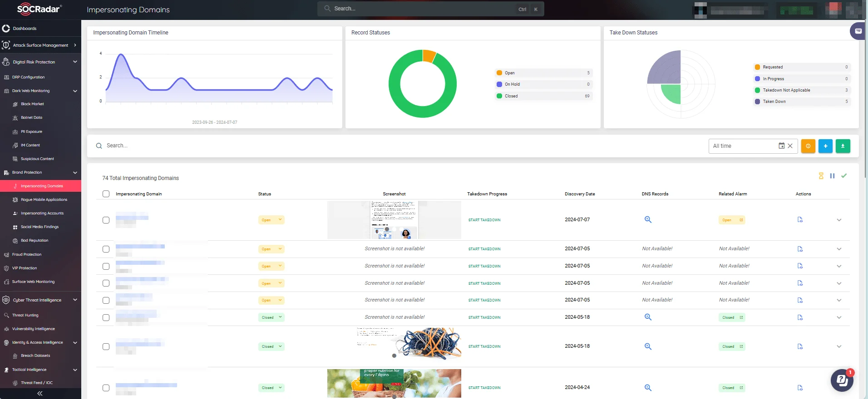Toggle the Takedown Not Applicable legend entry
868x399 pixels.
click(x=802, y=90)
